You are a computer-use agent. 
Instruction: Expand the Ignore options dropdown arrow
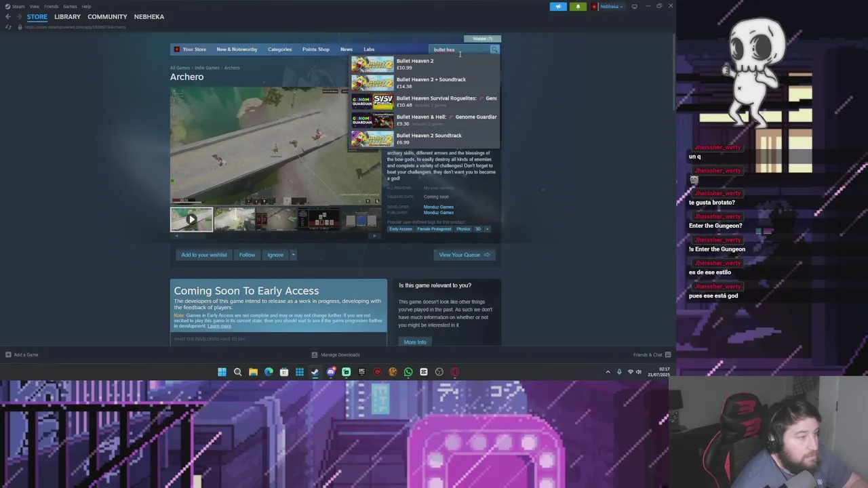click(x=293, y=255)
